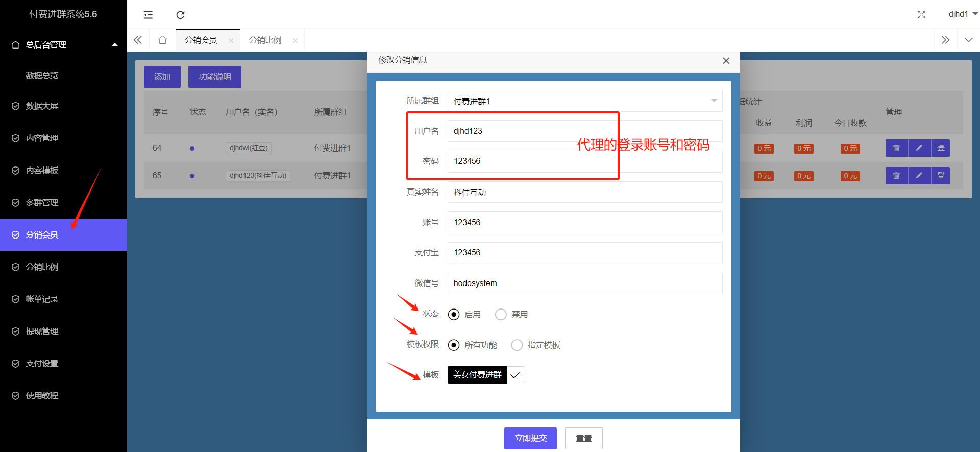980x452 pixels.
Task: Open the djhd1 user menu
Action: pos(963,14)
